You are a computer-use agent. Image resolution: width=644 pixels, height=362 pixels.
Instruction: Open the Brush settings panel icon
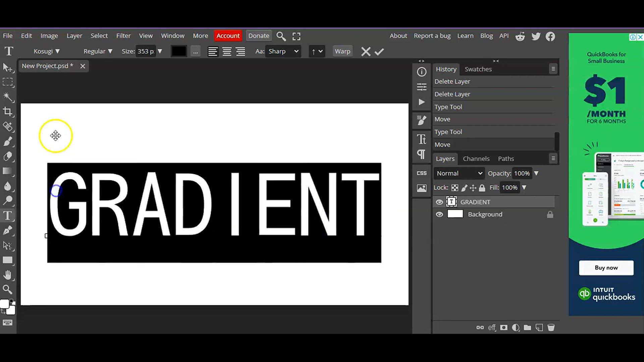pos(422,120)
